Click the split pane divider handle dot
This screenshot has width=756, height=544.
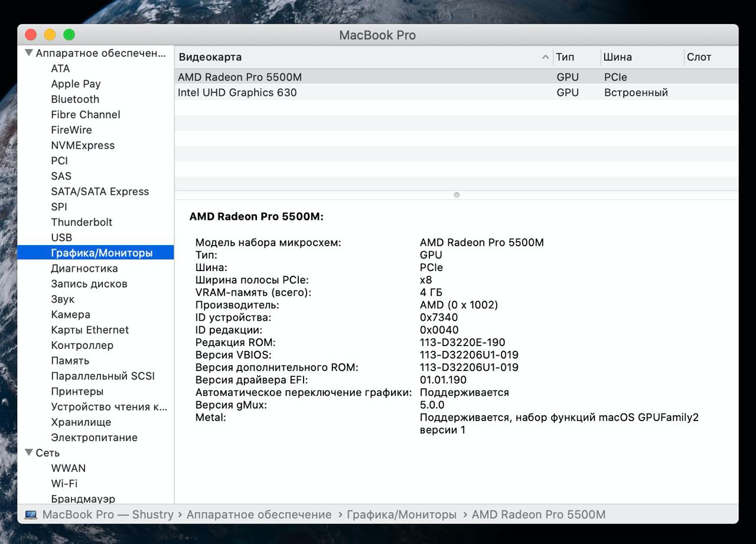click(x=457, y=195)
